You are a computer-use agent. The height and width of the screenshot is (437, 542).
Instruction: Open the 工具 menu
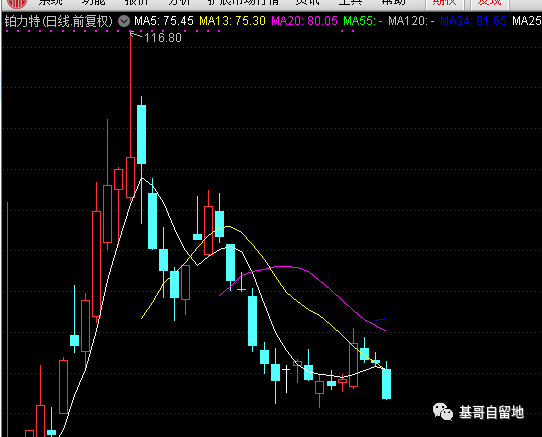[350, 3]
